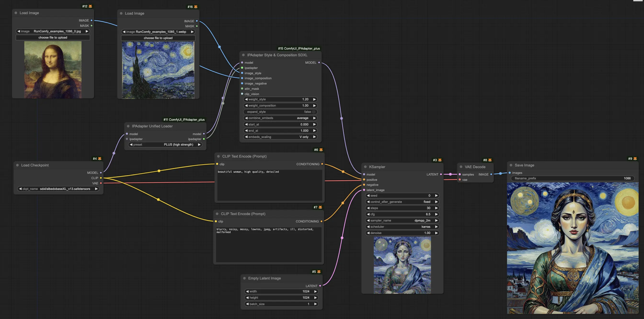This screenshot has width=644, height=319.
Task: Click the fox badge icon on node #5
Action: pyautogui.click(x=319, y=272)
